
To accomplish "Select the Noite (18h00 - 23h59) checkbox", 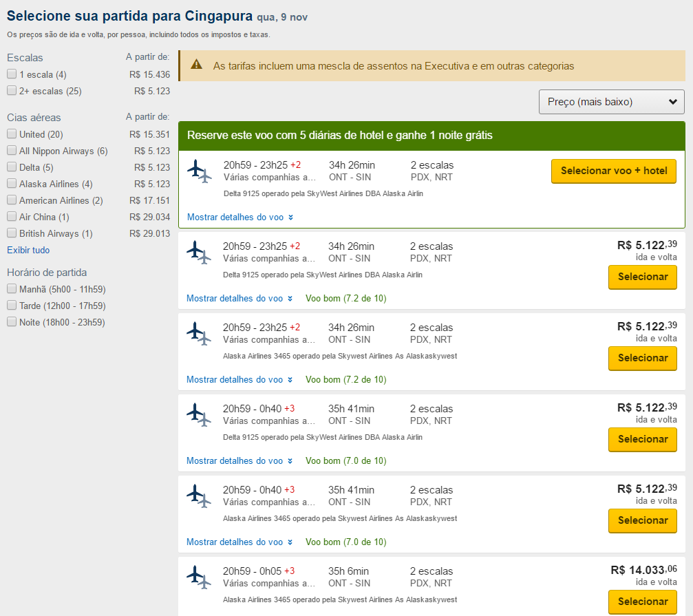I will (x=12, y=322).
